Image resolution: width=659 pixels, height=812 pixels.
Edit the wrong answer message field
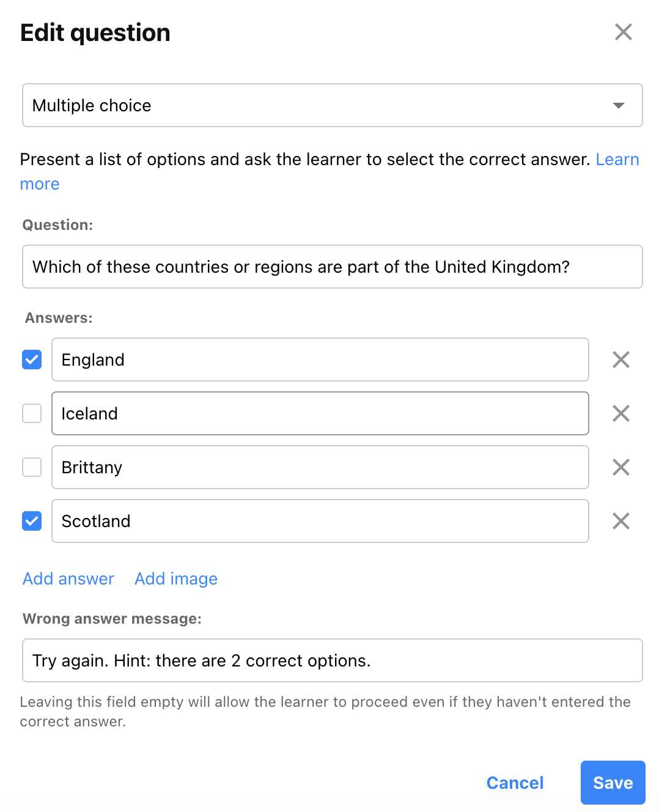[333, 660]
